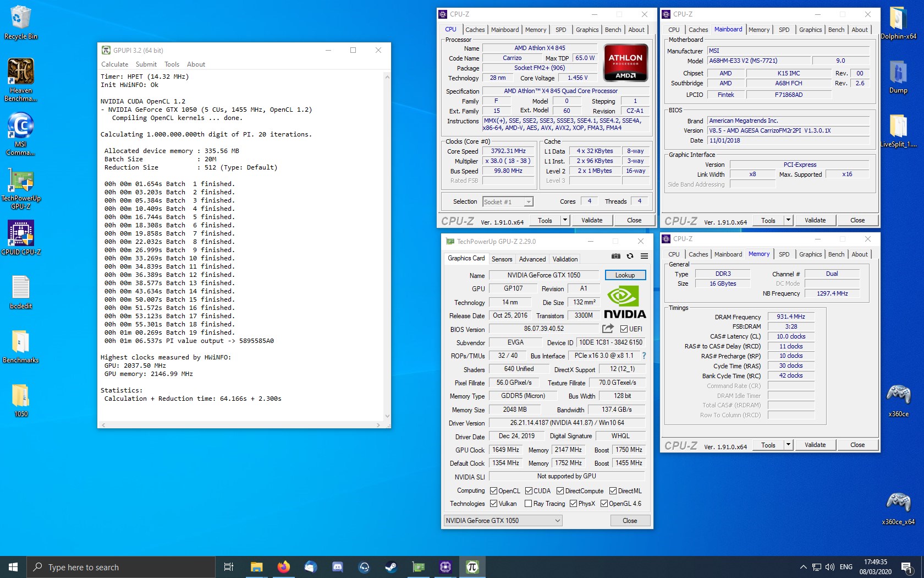Toggle the DirectCompute checkbox
This screenshot has width=924, height=578.
560,491
